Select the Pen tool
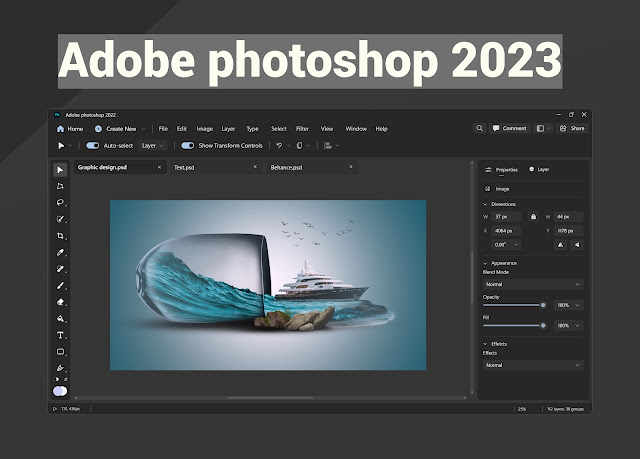This screenshot has width=640, height=459. tap(60, 368)
